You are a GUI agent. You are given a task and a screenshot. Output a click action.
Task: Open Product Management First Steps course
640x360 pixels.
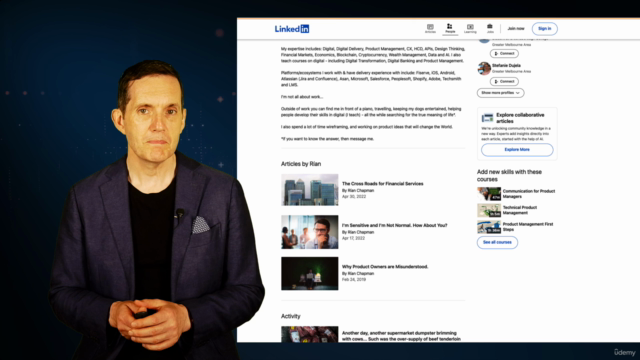coord(528,227)
